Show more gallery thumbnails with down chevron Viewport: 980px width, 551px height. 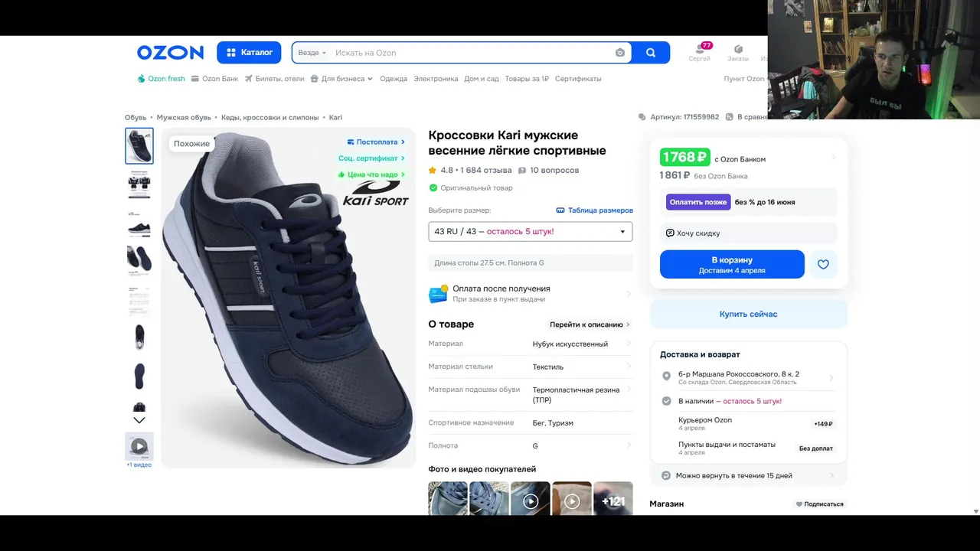coord(139,420)
